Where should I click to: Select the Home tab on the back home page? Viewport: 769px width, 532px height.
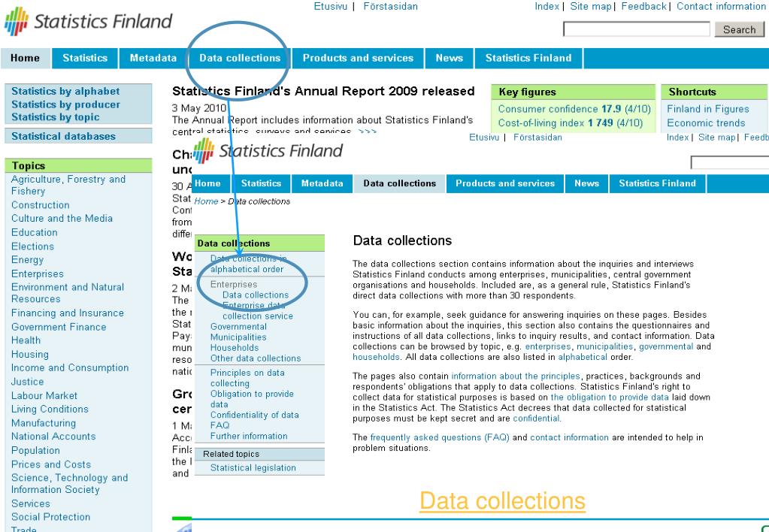(25, 58)
